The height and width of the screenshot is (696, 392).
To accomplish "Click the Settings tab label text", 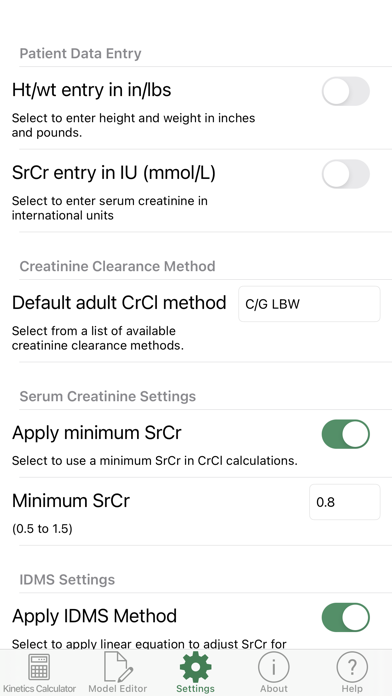I will (195, 688).
